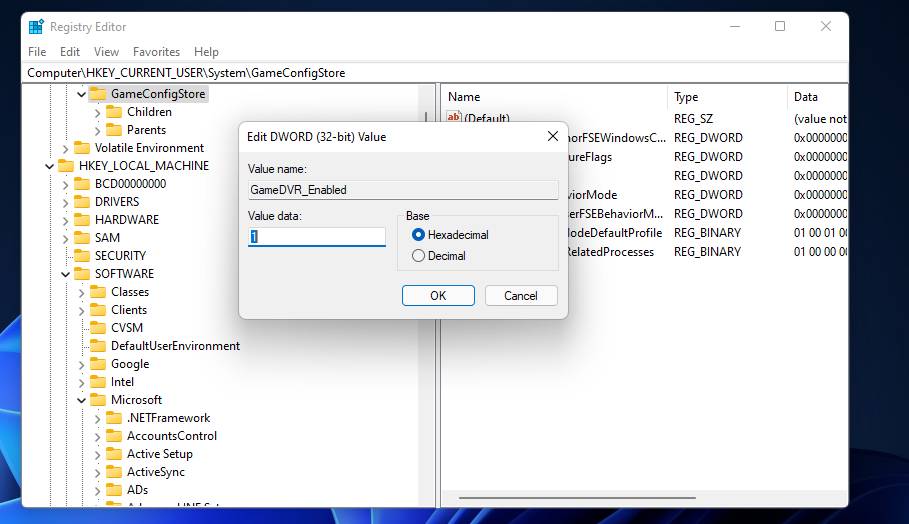Click the Parents folder icon
The image size is (909, 524).
(x=114, y=130)
